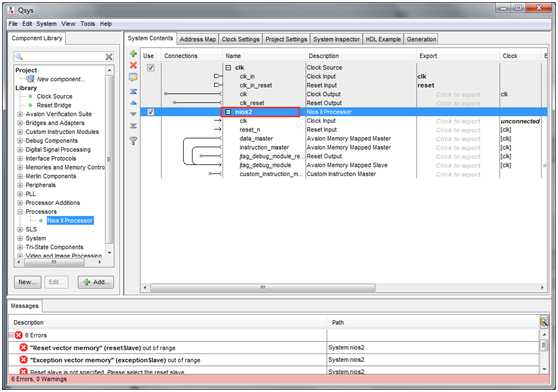Click export cell for data_master row
This screenshot has width=558, height=392.
pos(458,139)
